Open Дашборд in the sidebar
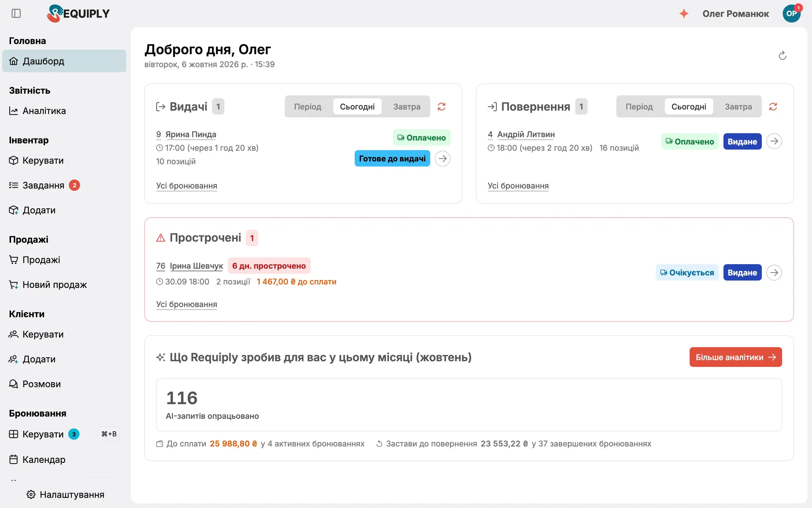812x508 pixels. click(64, 61)
